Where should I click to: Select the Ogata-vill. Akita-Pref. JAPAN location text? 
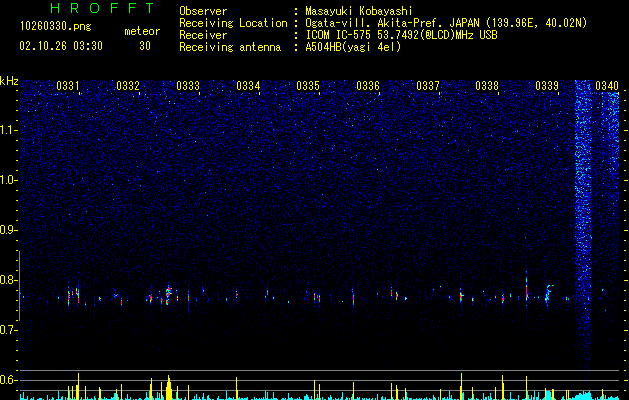(x=446, y=23)
